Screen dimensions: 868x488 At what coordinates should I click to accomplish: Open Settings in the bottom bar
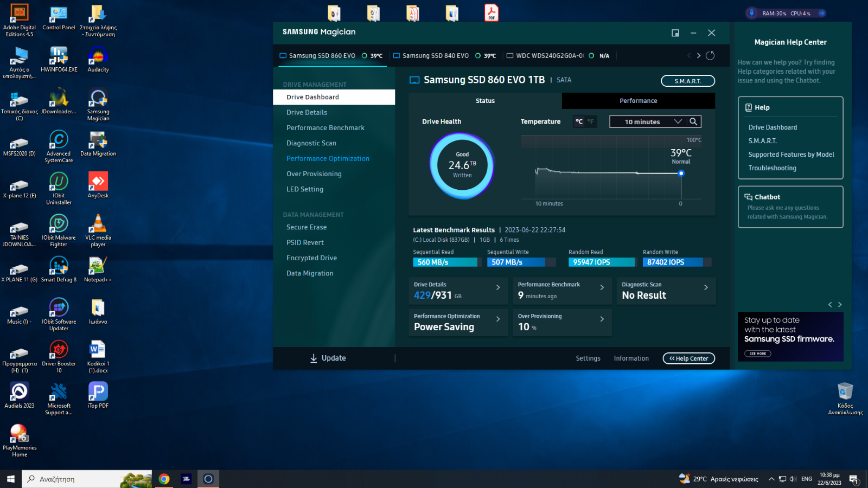[588, 358]
